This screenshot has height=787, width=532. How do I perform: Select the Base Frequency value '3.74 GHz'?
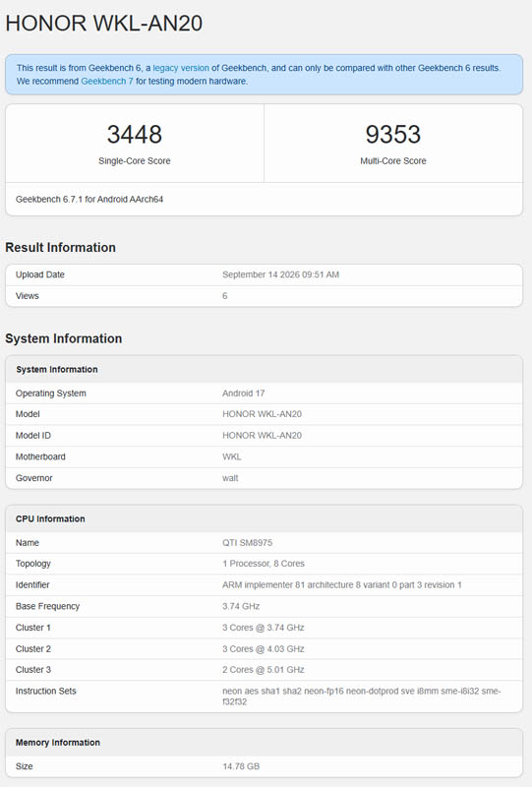(x=241, y=606)
